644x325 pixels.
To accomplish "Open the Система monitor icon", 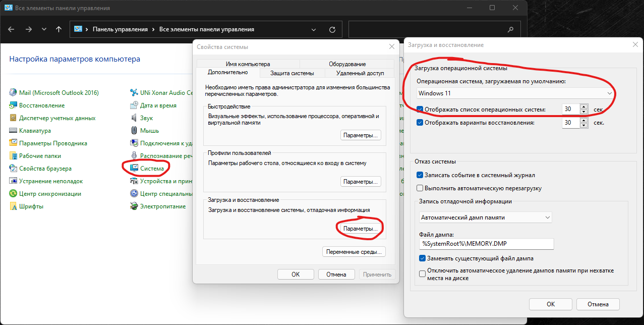I will pos(134,169).
